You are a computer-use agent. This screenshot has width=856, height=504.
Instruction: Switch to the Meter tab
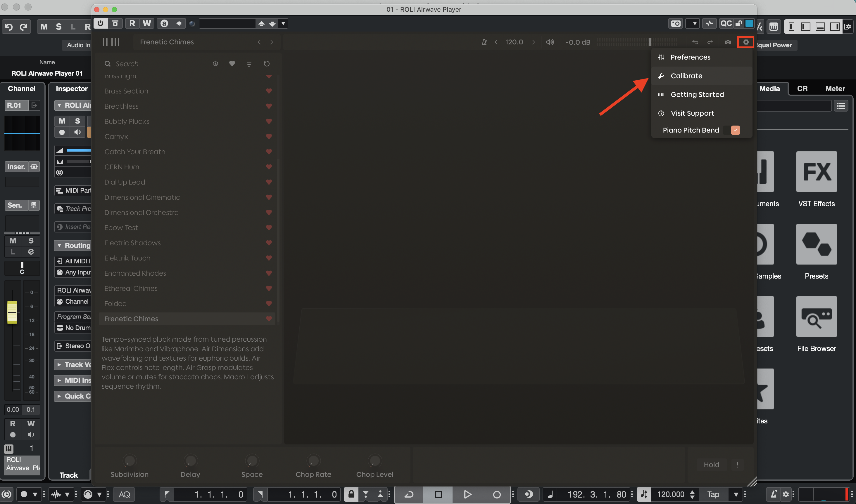[x=835, y=89]
